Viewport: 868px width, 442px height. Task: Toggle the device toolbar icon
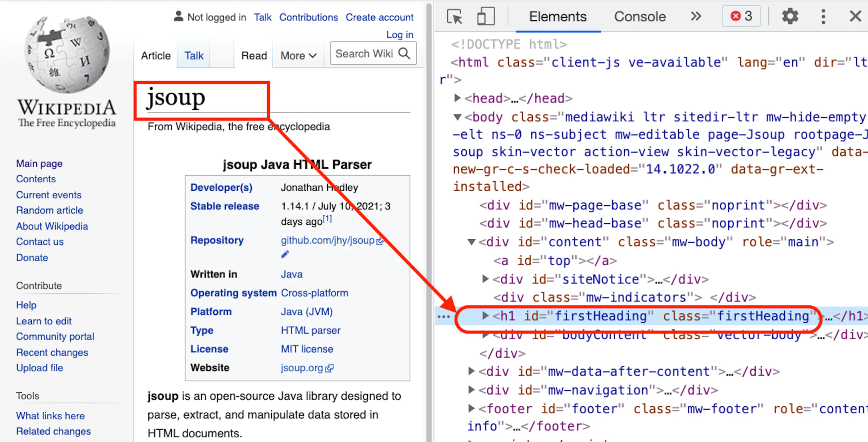pyautogui.click(x=486, y=16)
